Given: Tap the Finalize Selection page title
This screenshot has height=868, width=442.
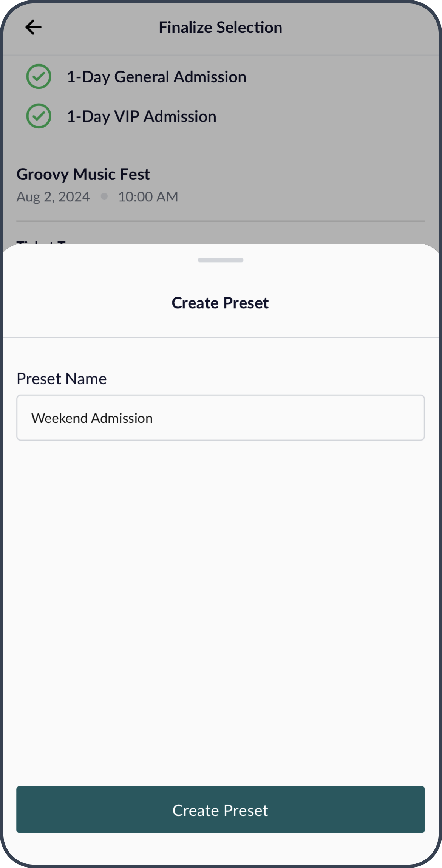Looking at the screenshot, I should pos(221,28).
